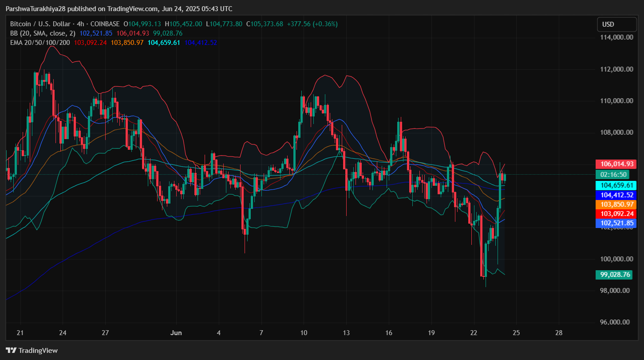Click the red 103,092.24 EMA price label
Viewport: 644px width, 360px height.
(616, 214)
